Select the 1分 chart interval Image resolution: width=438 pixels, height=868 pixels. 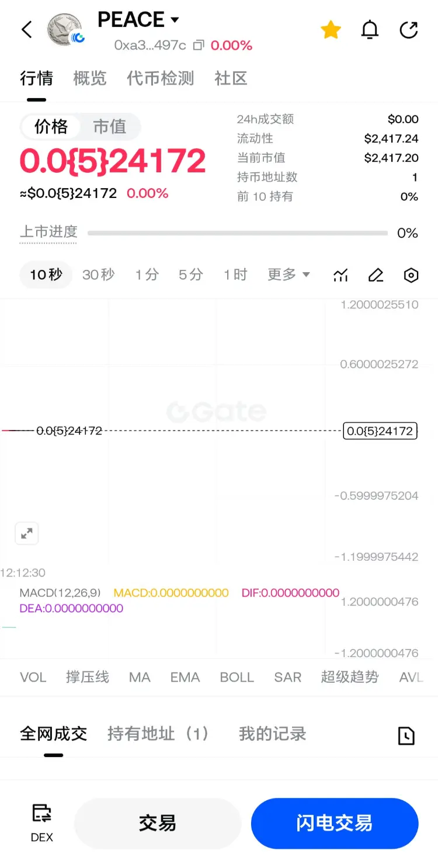coord(147,275)
